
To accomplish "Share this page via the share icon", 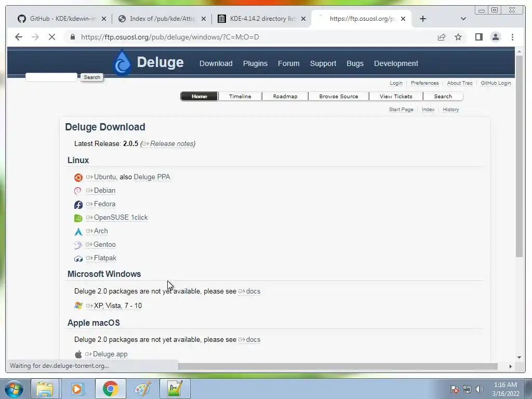I will coord(442,37).
